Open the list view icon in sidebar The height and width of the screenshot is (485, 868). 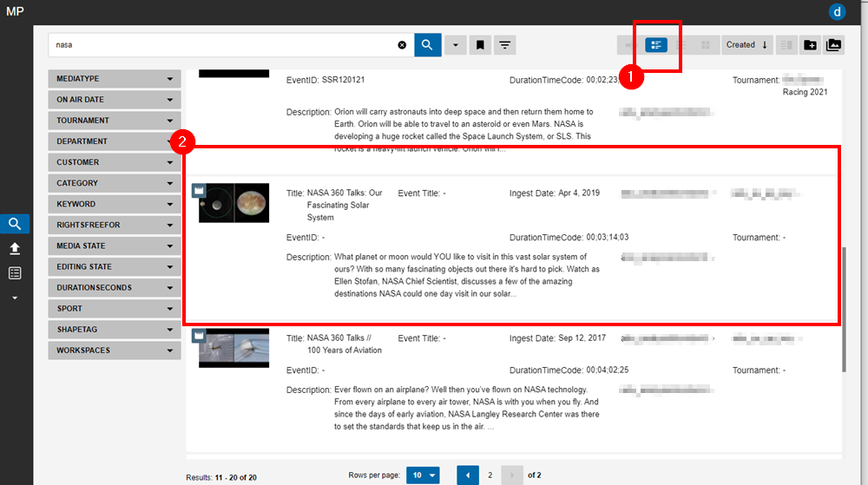[15, 273]
